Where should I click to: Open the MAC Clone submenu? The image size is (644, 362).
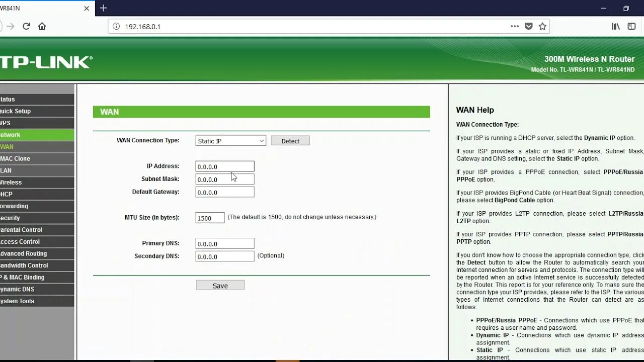point(37,158)
